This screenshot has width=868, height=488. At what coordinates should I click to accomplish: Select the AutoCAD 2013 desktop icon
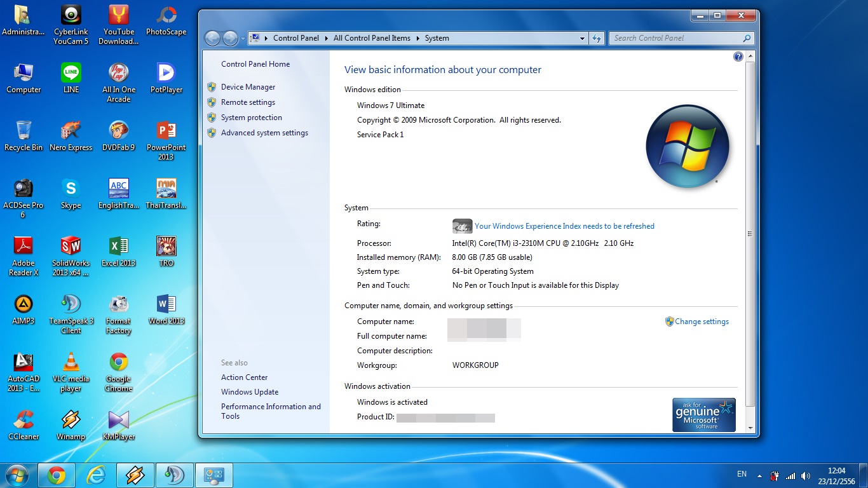[x=24, y=363]
